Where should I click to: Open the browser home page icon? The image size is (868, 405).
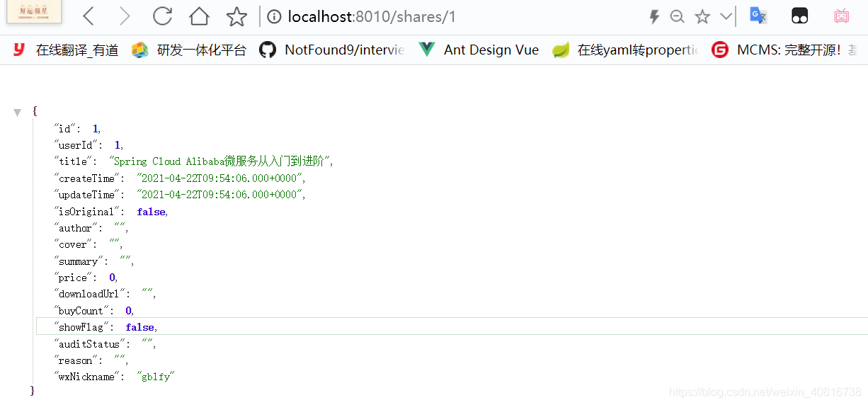[200, 16]
